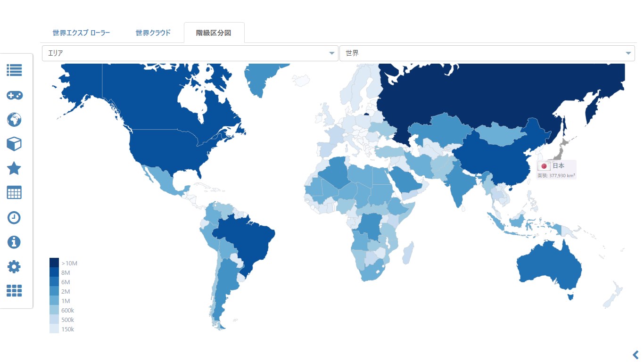Select the 3D cube icon
The image size is (644, 362).
click(x=14, y=144)
